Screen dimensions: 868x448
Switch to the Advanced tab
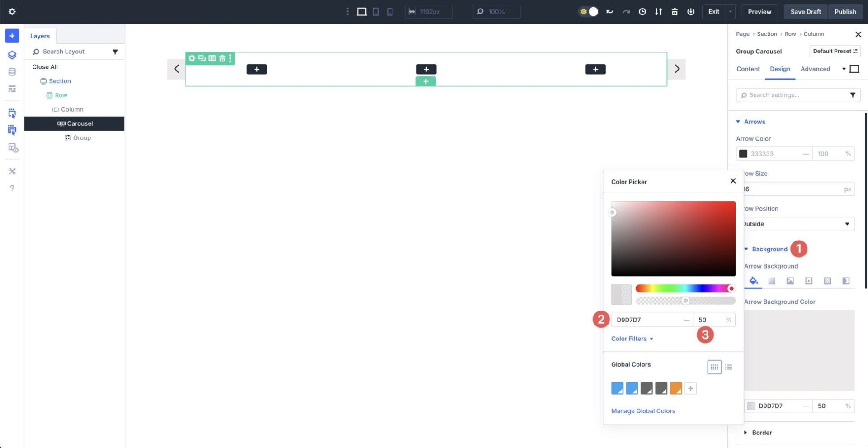815,69
